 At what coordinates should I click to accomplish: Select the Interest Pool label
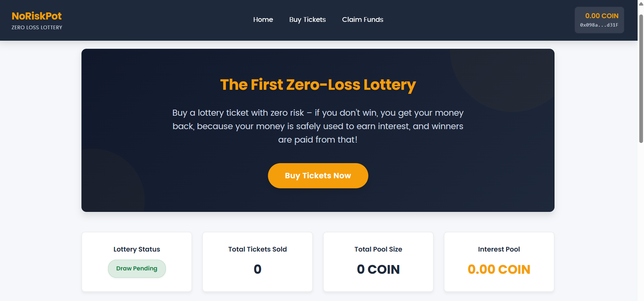pyautogui.click(x=499, y=249)
